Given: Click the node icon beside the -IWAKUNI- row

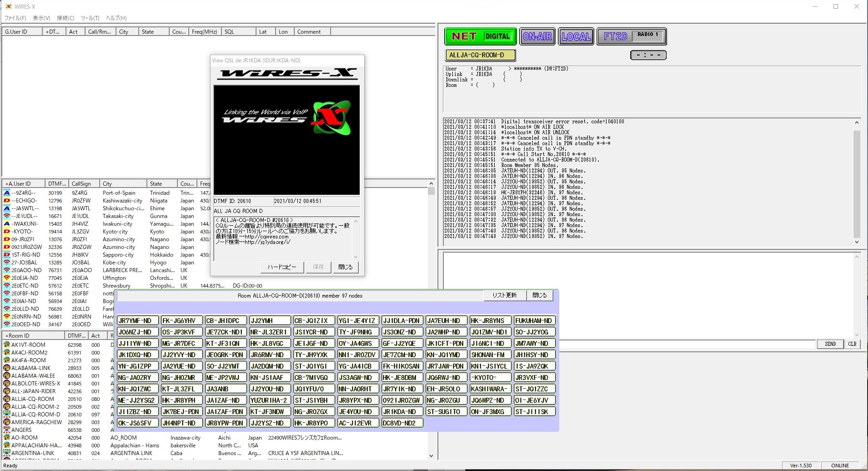Looking at the screenshot, I should point(6,224).
